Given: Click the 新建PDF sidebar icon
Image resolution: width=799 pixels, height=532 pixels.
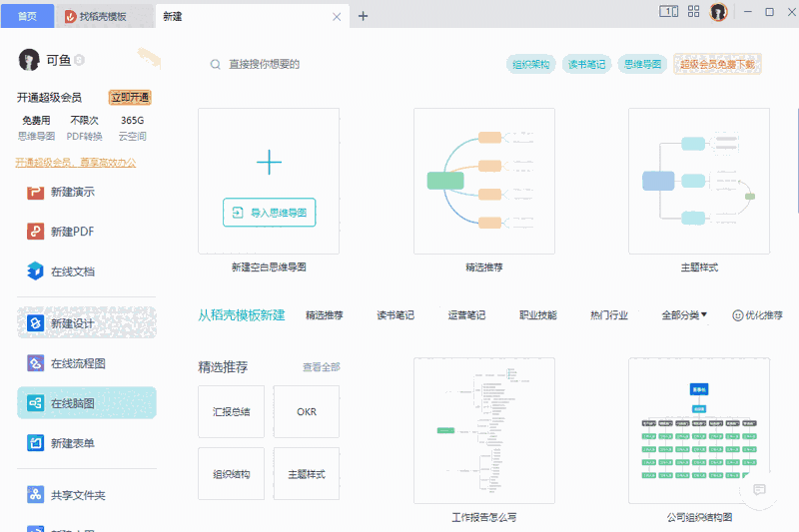Looking at the screenshot, I should click(35, 232).
